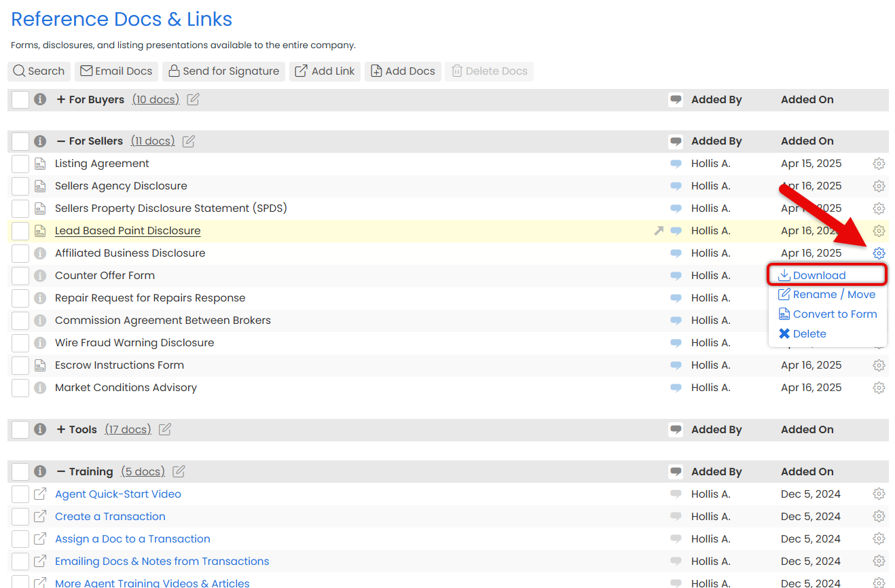The width and height of the screenshot is (895, 588).
Task: Tick the Repair Request for Repairs Response checkbox
Action: coord(20,298)
